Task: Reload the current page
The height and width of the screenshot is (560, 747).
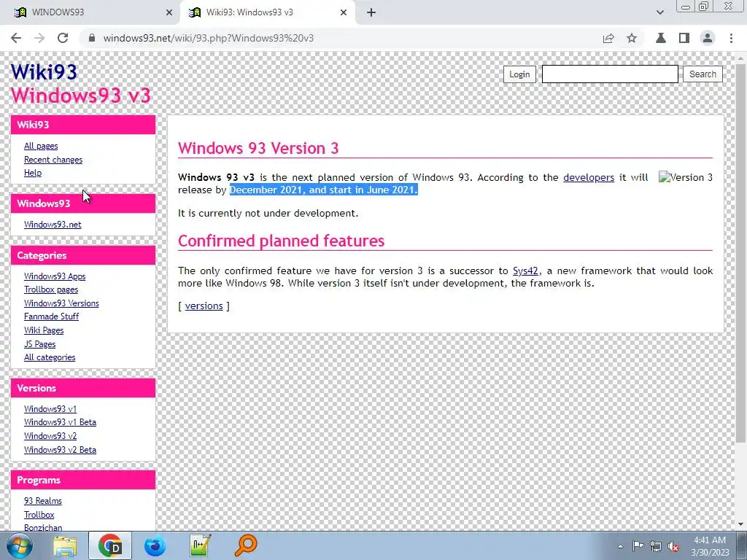Action: pyautogui.click(x=63, y=38)
